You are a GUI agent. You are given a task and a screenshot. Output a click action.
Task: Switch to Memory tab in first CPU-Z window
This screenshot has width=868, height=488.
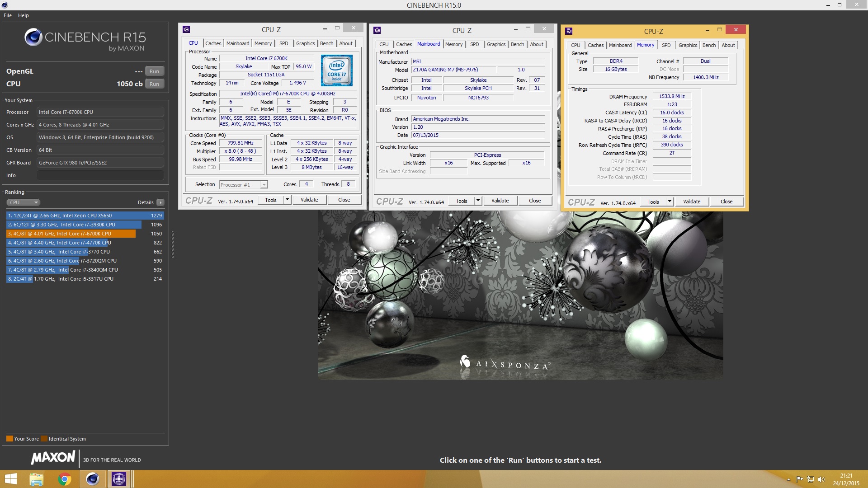click(263, 43)
